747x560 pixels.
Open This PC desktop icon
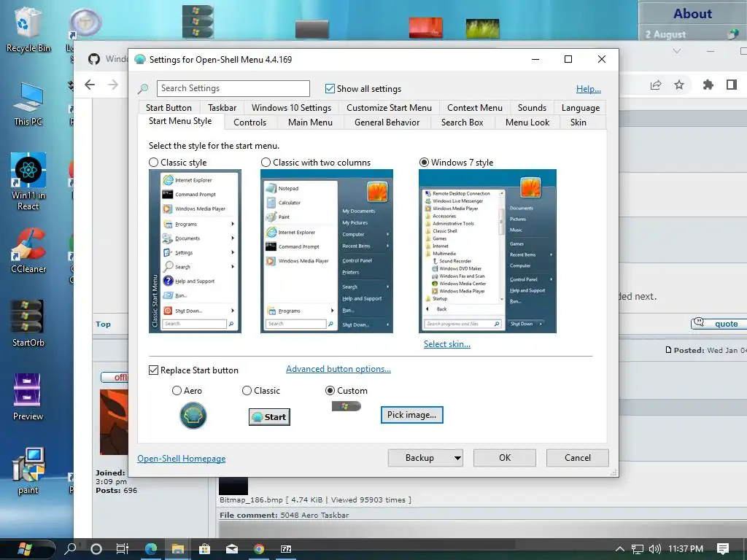pos(28,104)
